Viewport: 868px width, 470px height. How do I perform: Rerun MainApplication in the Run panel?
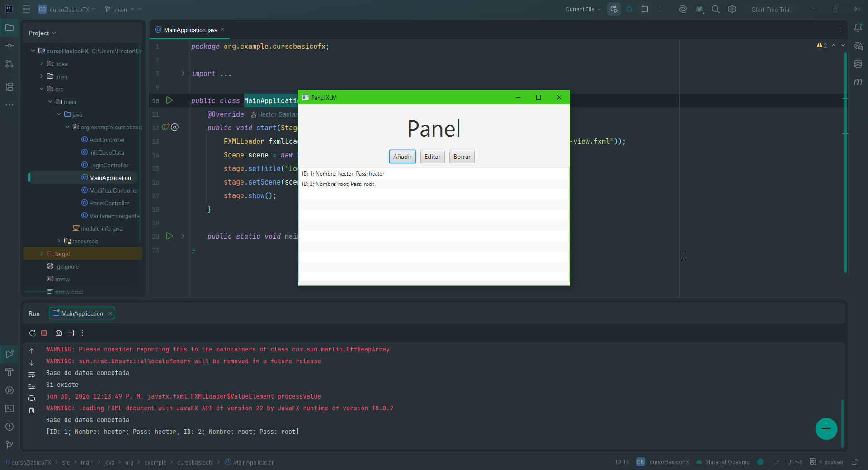(x=32, y=333)
